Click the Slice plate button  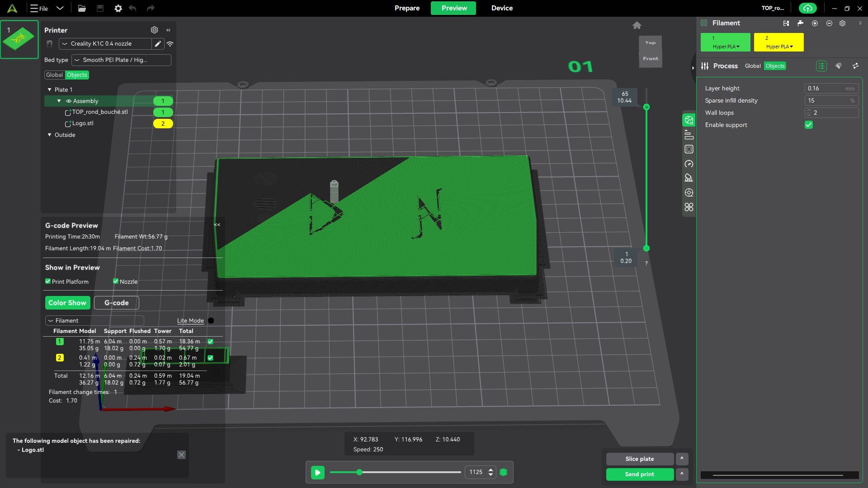640,459
